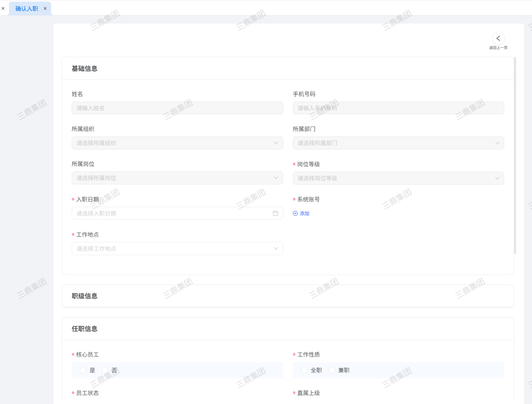The height and width of the screenshot is (404, 532).
Task: Expand the 岗位等级 dropdown
Action: 398,178
